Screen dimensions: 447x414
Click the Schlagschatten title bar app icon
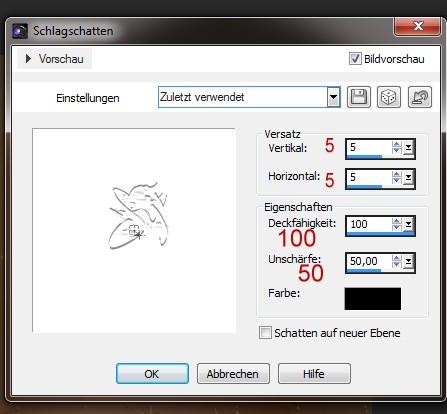coord(20,31)
